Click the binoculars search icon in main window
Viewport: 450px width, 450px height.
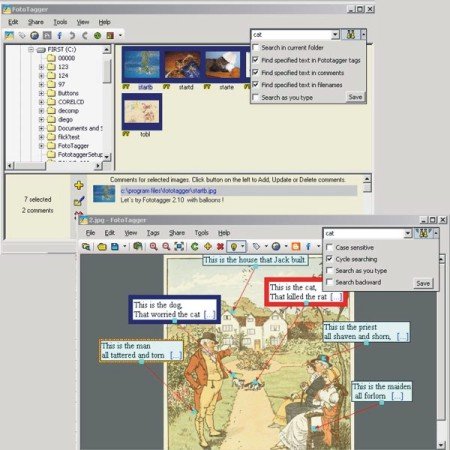pos(350,34)
